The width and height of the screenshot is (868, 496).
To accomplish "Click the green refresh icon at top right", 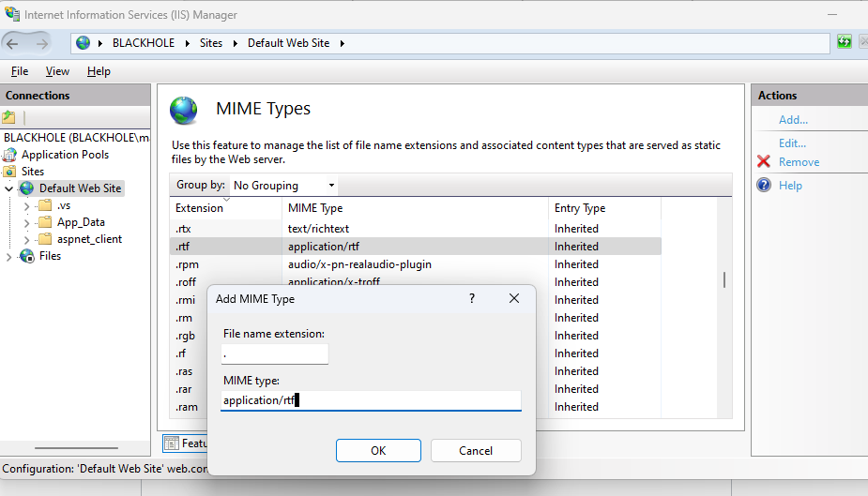I will click(845, 41).
